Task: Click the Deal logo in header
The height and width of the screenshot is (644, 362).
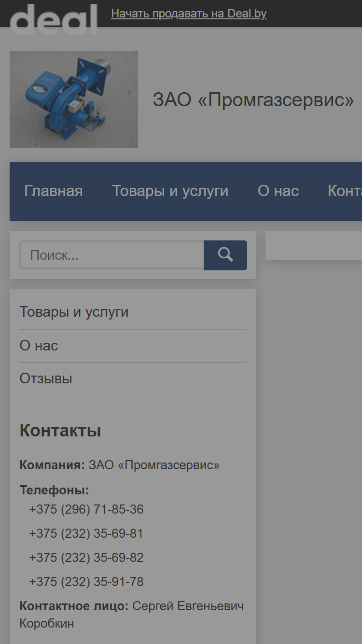Action: pyautogui.click(x=54, y=19)
